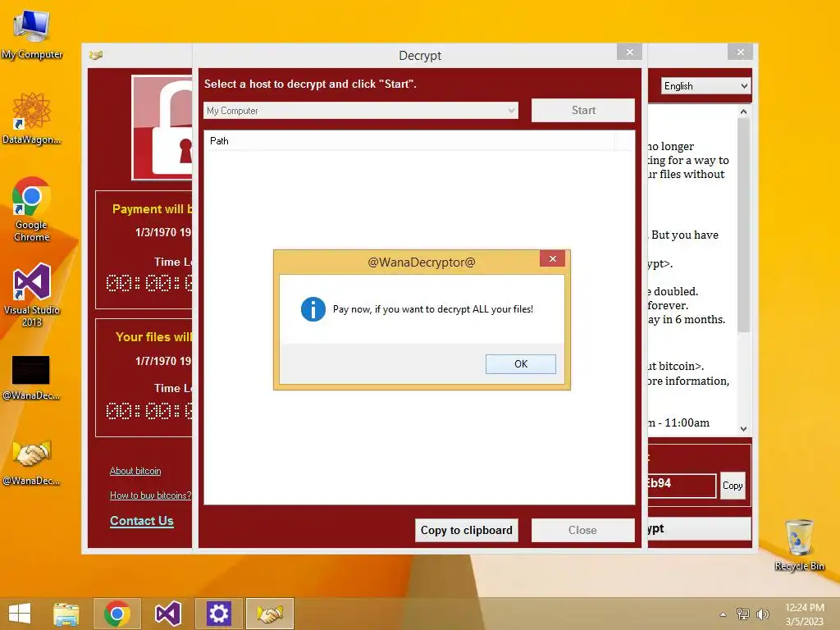
Task: Open DataWagon desktop shortcut
Action: click(x=32, y=118)
